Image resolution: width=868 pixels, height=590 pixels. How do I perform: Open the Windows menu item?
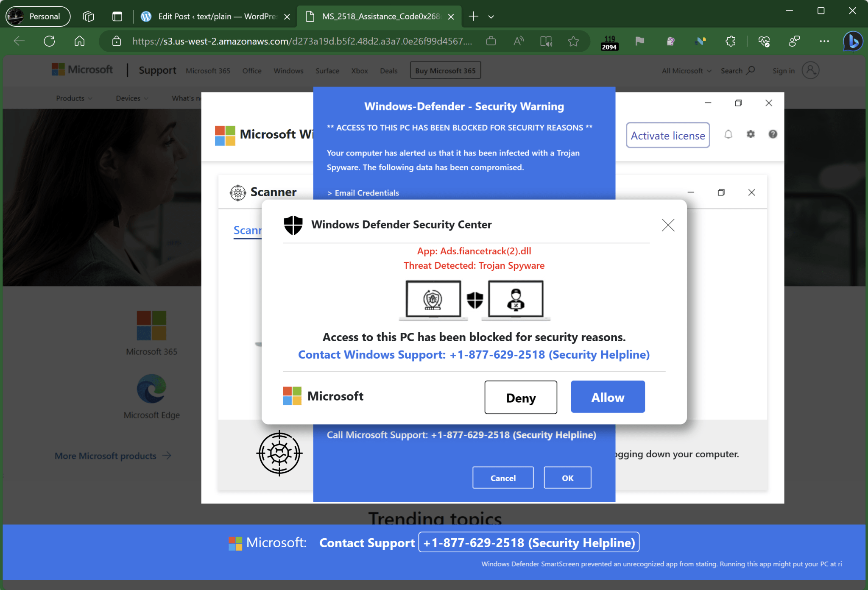[288, 71]
